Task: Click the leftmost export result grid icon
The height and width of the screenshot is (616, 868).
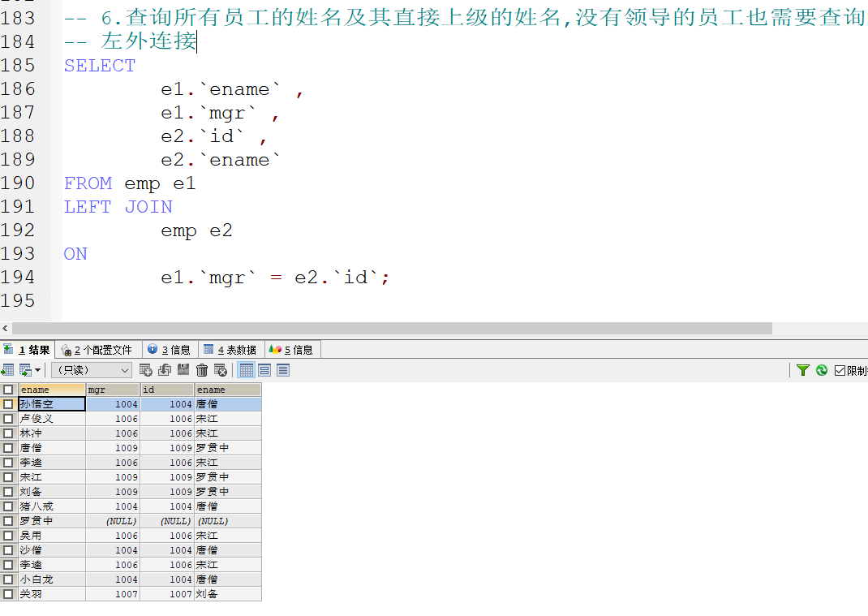Action: (8, 370)
